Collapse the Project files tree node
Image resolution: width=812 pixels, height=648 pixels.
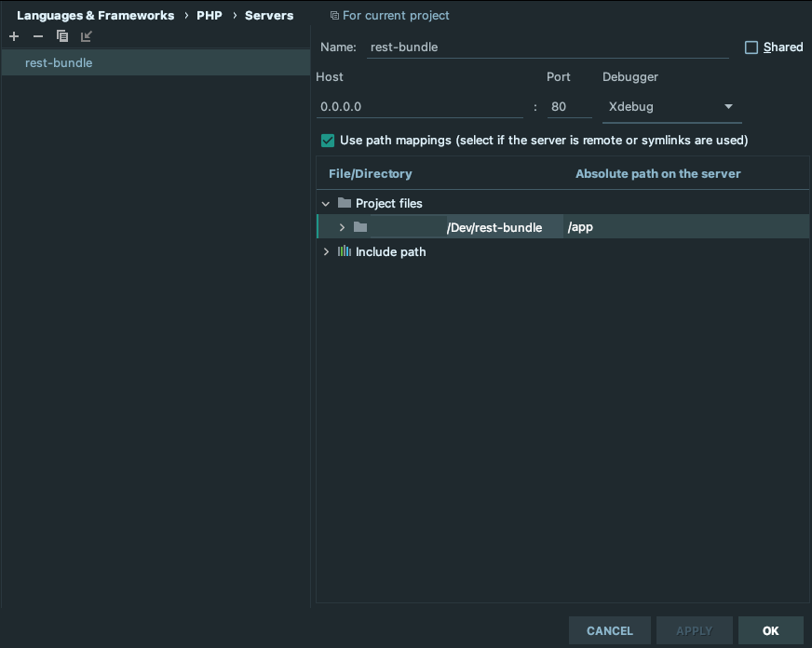[326, 203]
